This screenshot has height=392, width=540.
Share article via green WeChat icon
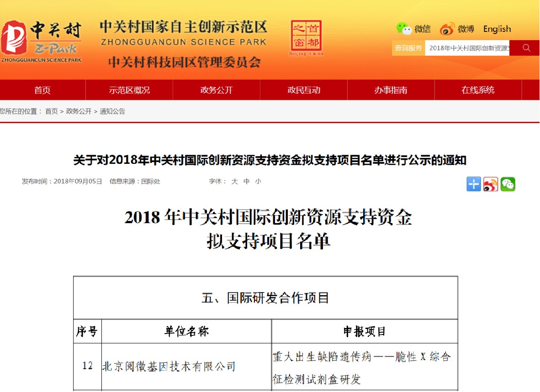pos(508,184)
